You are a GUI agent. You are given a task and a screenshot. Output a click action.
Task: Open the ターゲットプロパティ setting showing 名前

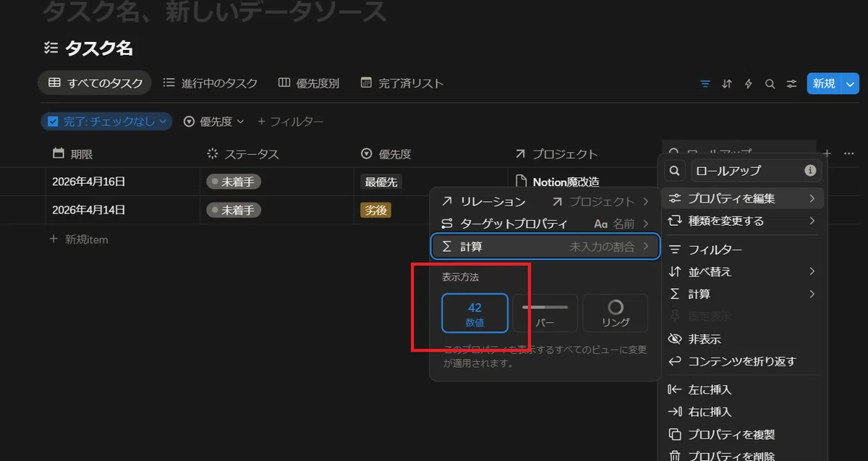click(x=545, y=224)
